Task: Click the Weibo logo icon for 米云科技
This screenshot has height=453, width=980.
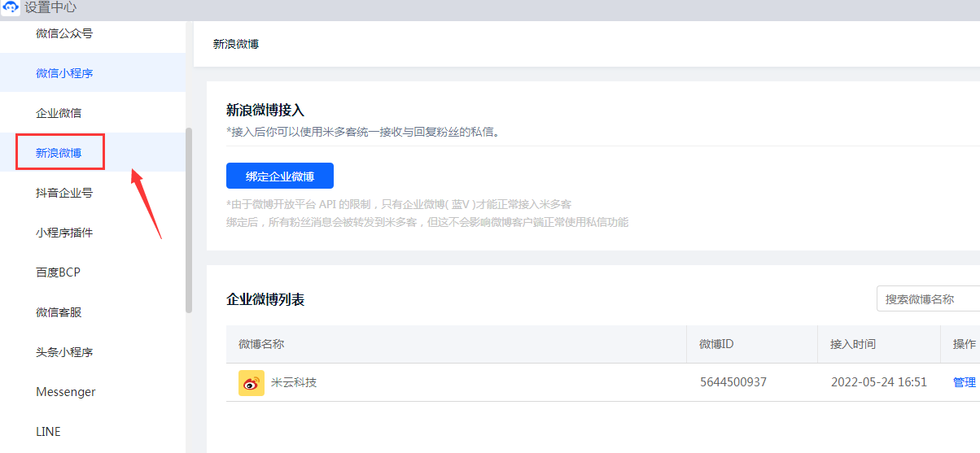Action: (x=252, y=382)
